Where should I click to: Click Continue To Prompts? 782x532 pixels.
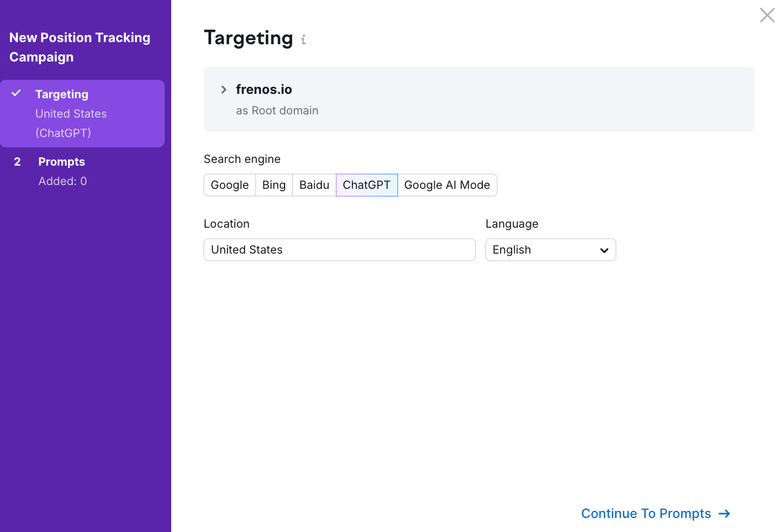pyautogui.click(x=646, y=514)
